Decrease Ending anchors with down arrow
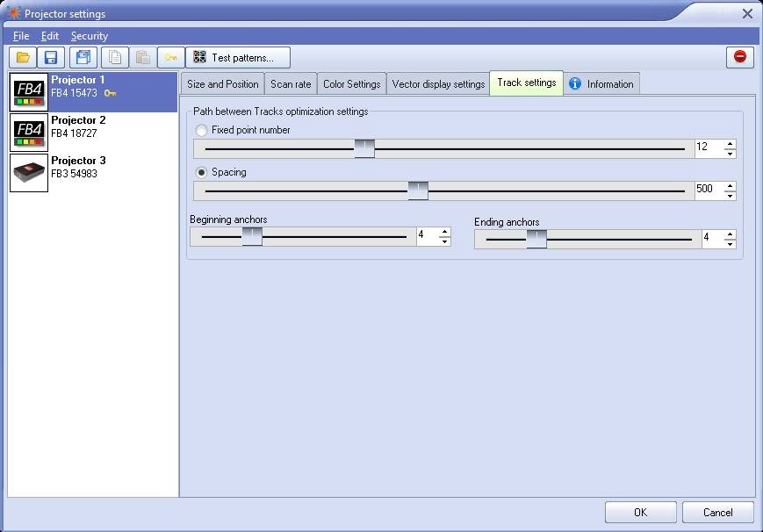Image resolution: width=763 pixels, height=532 pixels. tap(730, 244)
